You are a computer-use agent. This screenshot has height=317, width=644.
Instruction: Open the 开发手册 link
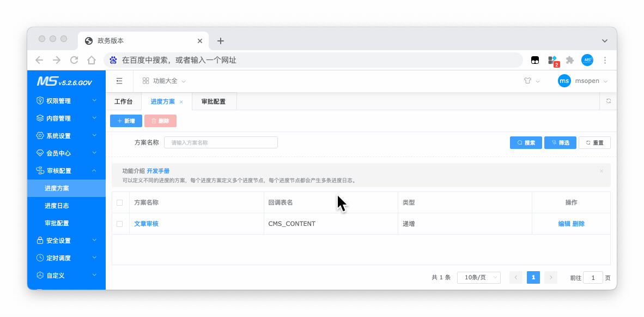point(158,171)
